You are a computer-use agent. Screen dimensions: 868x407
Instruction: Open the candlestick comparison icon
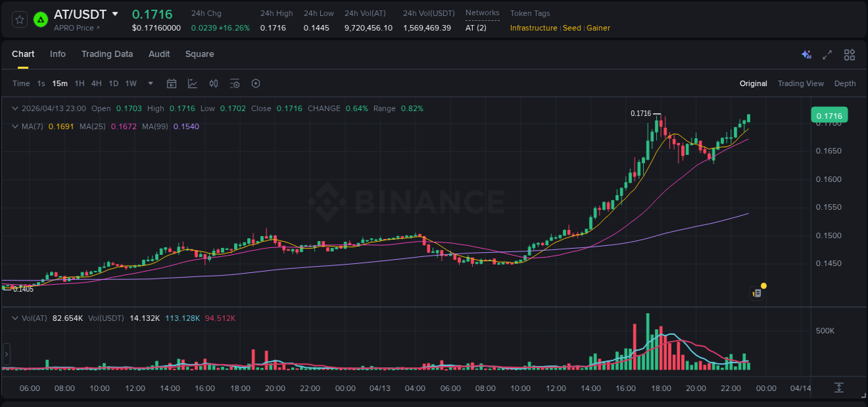point(214,83)
